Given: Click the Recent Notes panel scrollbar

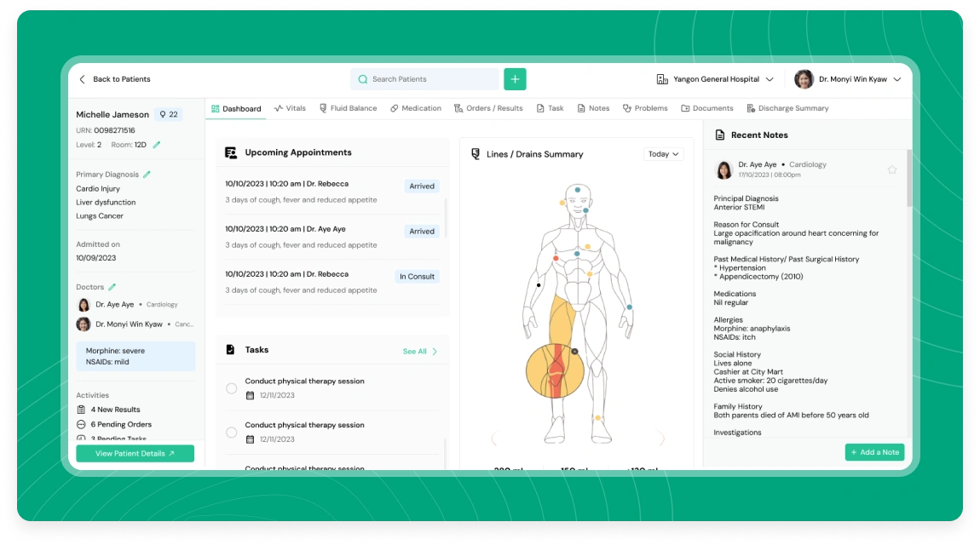Looking at the screenshot, I should tap(909, 178).
